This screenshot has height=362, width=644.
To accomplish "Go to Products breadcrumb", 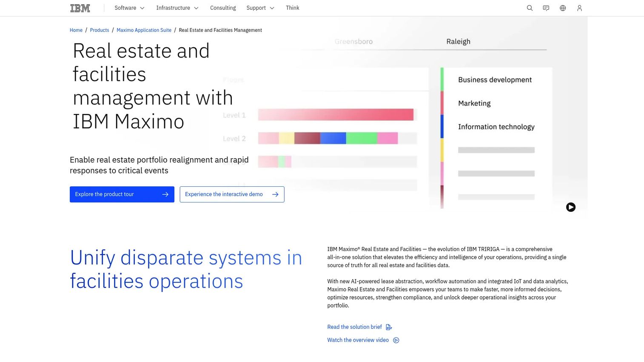I will click(100, 30).
